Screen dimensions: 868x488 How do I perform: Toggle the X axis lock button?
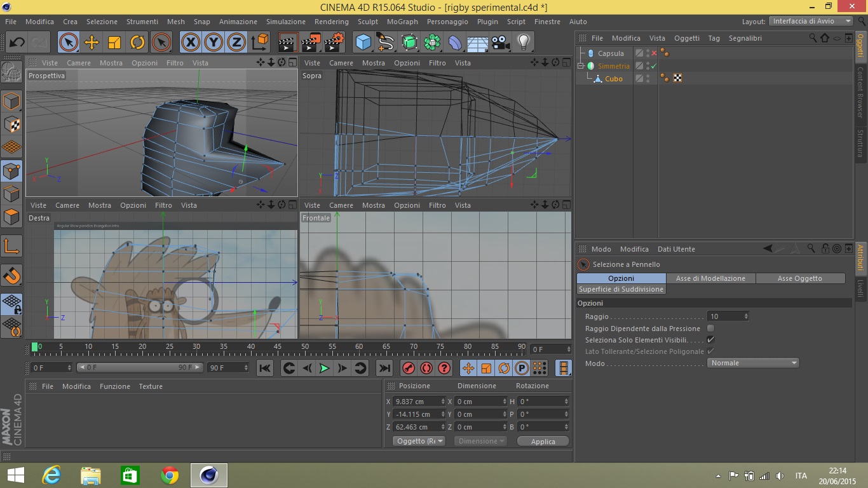190,43
